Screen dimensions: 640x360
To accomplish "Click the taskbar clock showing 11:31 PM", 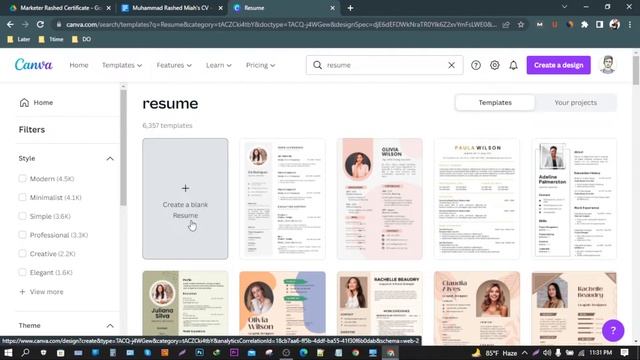I will [x=601, y=352].
